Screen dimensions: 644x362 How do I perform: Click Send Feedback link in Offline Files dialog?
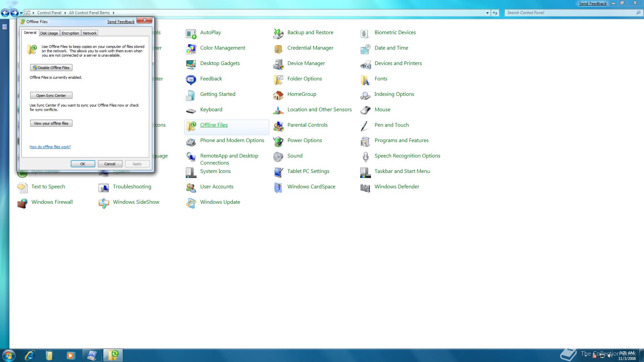click(x=121, y=22)
